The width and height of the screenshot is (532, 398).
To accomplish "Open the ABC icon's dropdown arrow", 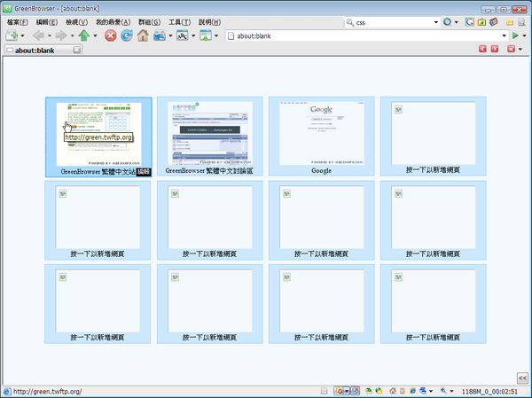I will 193,35.
